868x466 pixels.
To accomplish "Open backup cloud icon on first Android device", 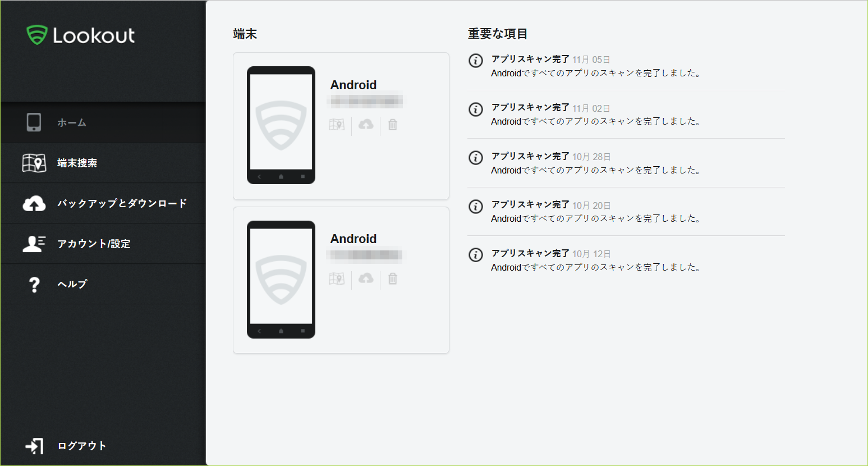I will 366,125.
